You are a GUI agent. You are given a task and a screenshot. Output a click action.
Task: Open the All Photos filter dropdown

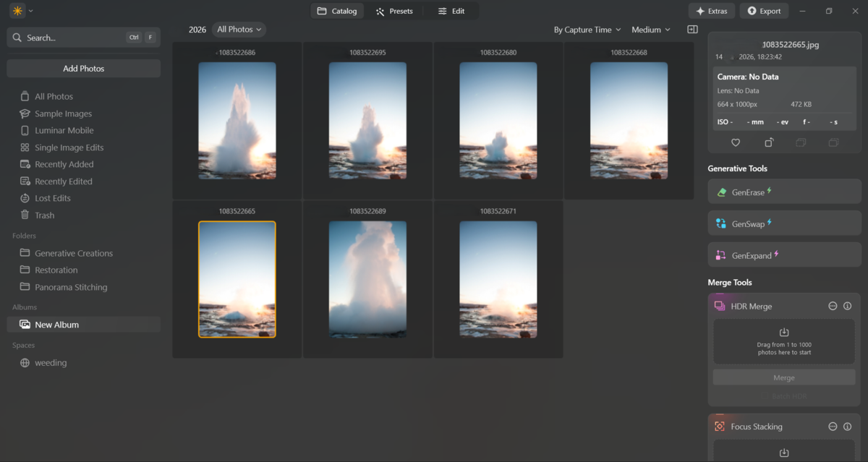tap(239, 29)
